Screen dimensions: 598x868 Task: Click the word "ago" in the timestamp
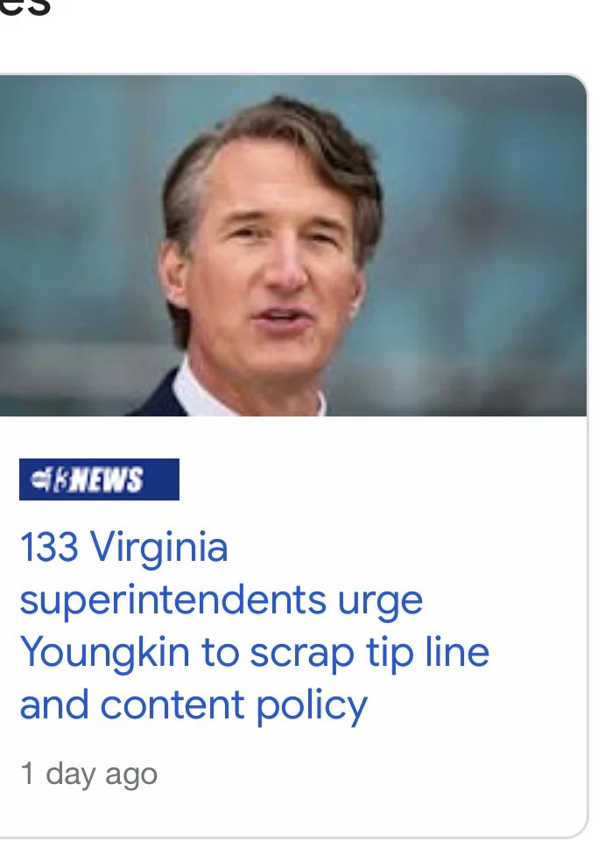click(x=131, y=775)
